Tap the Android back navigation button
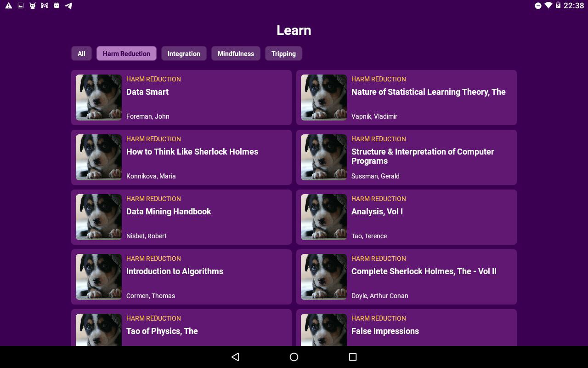This screenshot has width=588, height=368. (235, 357)
